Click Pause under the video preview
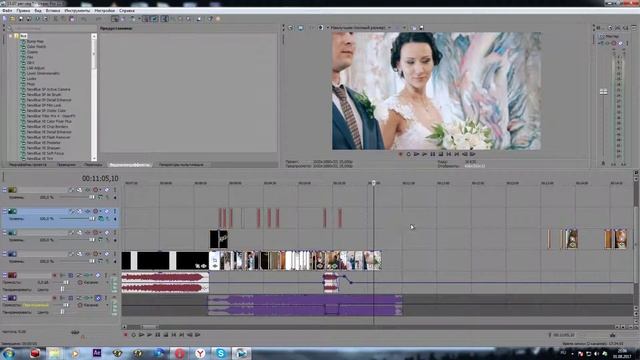Viewport: 640px width, 360px height. pyautogui.click(x=433, y=154)
